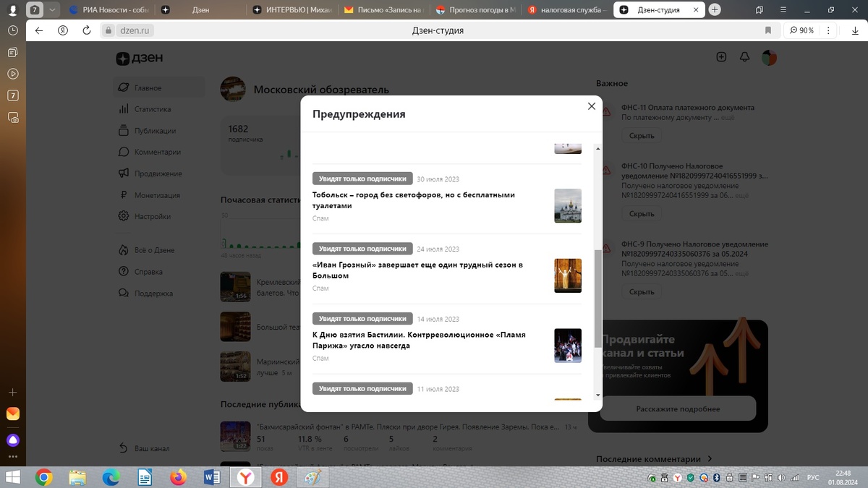Screen dimensions: 868x488
Task: Switch to налоговая служба tab
Action: click(567, 10)
